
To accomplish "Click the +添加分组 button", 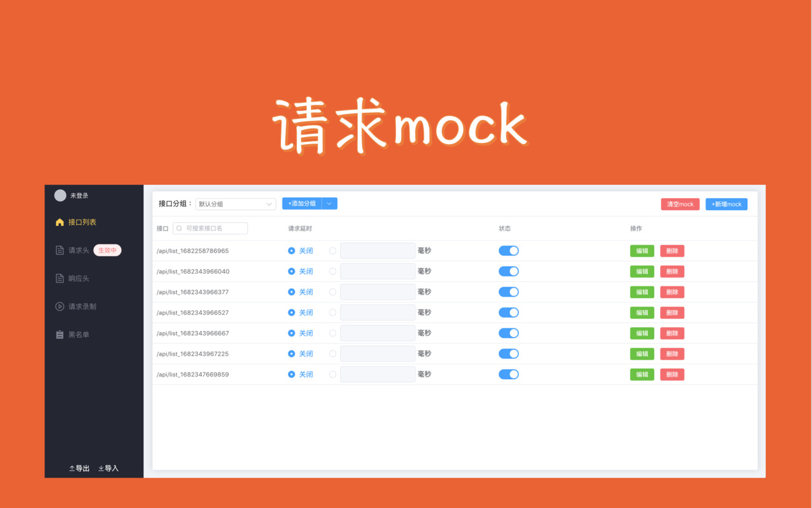I will click(302, 204).
